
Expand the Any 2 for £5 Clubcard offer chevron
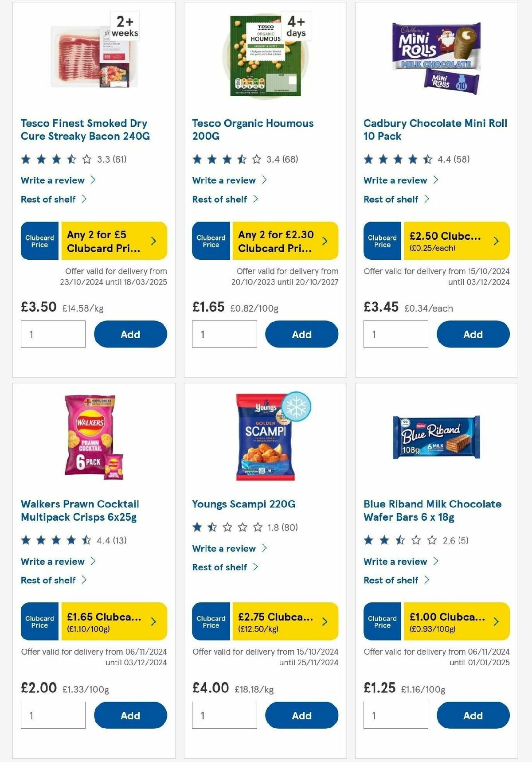[153, 241]
